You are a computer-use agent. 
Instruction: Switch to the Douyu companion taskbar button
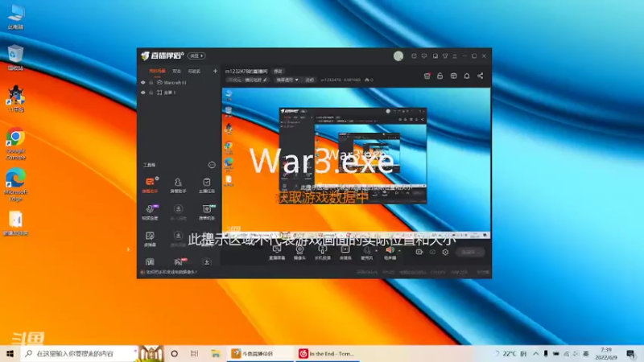pyautogui.click(x=260, y=353)
